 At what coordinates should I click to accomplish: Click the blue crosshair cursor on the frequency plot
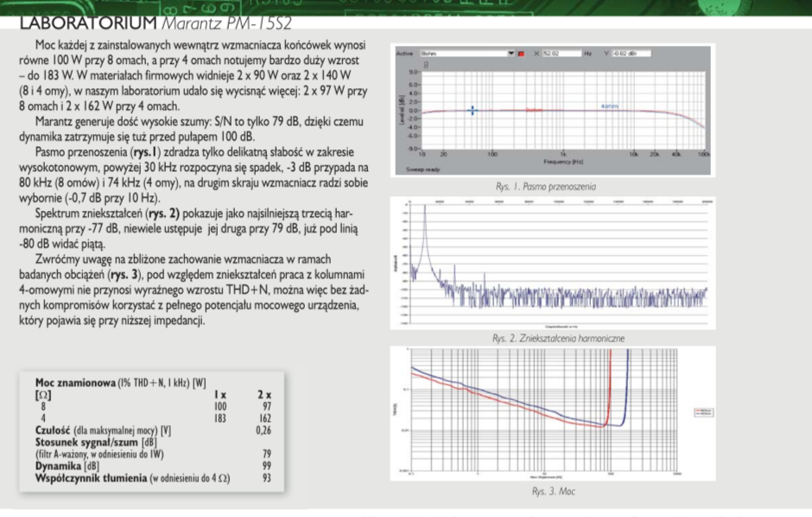point(473,111)
